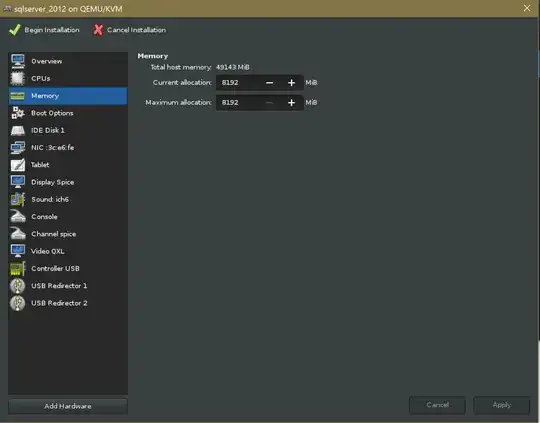The height and width of the screenshot is (423, 540).
Task: Select the Boot Options gears icon
Action: [x=18, y=113]
